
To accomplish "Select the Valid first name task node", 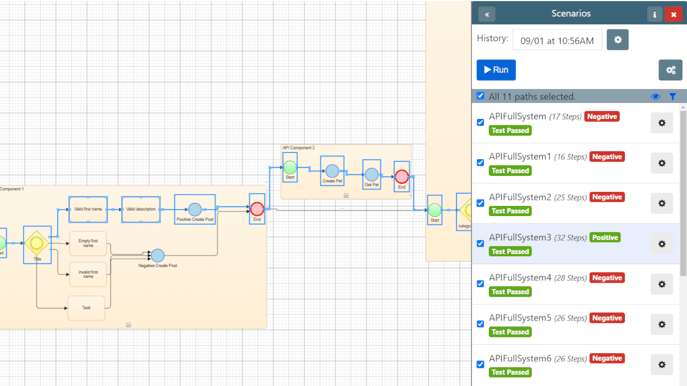I will [88, 209].
